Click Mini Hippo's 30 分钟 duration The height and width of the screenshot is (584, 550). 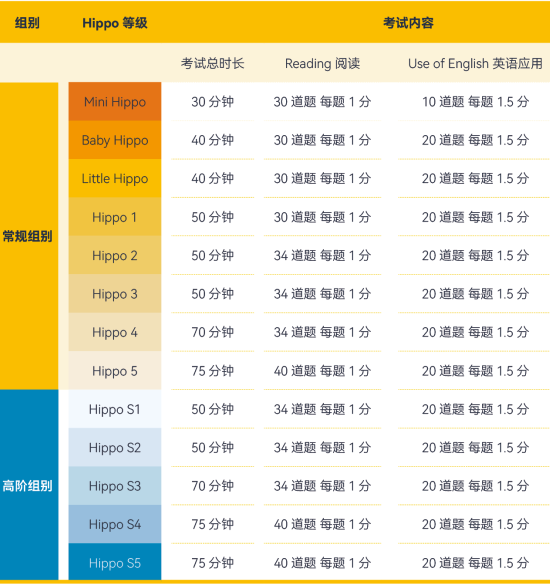[x=213, y=102]
